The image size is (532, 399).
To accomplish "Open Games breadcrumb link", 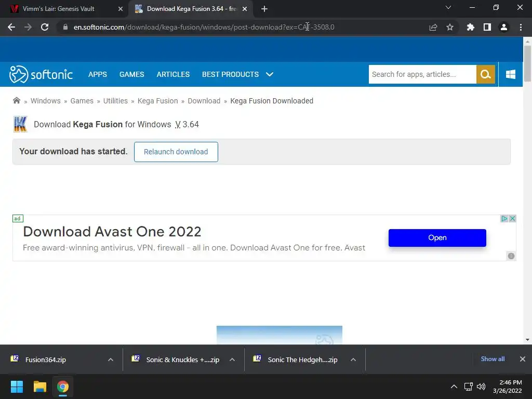I will coord(82,101).
